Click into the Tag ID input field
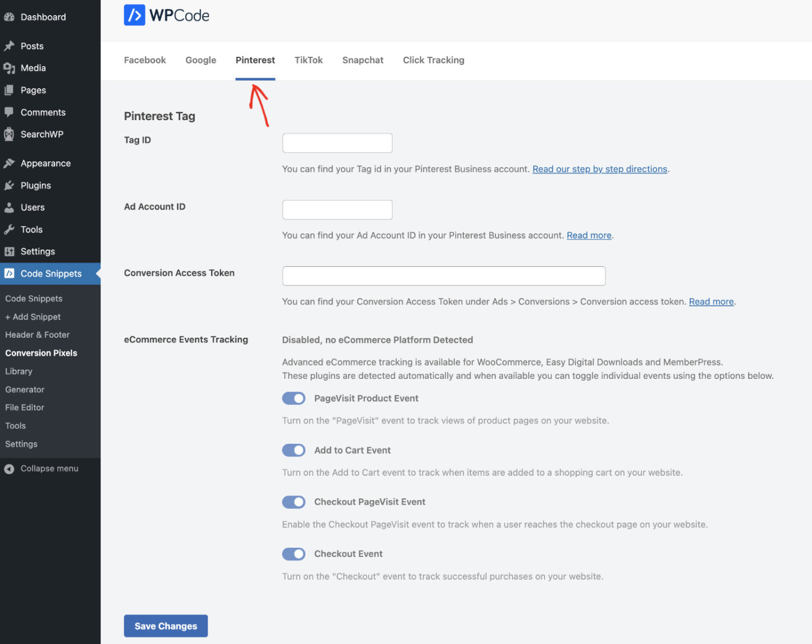This screenshot has width=812, height=644. coord(337,143)
